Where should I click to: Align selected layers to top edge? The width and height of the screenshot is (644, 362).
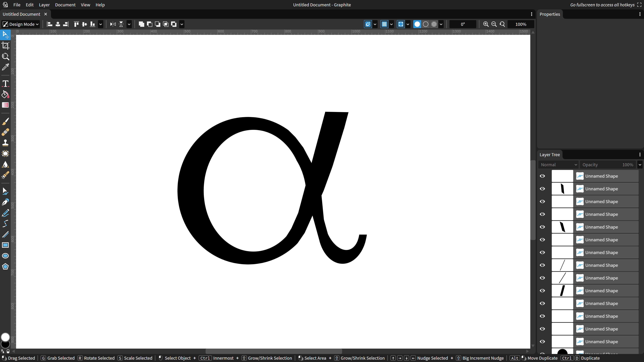coord(76,24)
